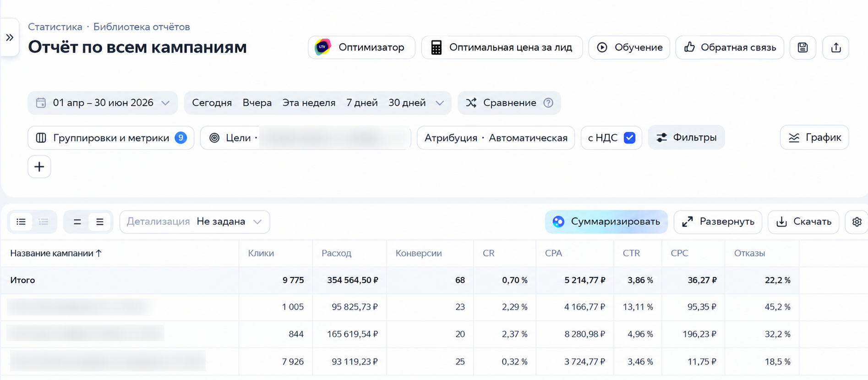This screenshot has width=868, height=380.
Task: Save the report using the floppy disk icon
Action: coord(802,48)
